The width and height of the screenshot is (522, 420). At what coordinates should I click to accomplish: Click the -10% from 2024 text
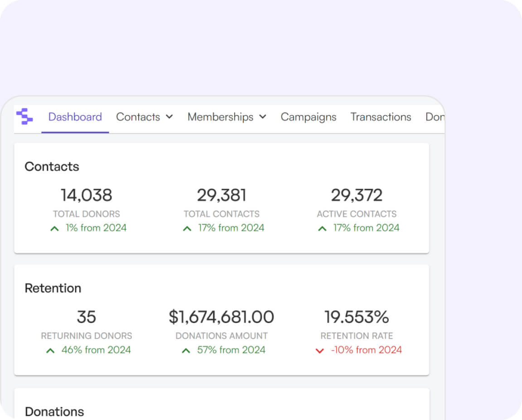[x=366, y=350]
